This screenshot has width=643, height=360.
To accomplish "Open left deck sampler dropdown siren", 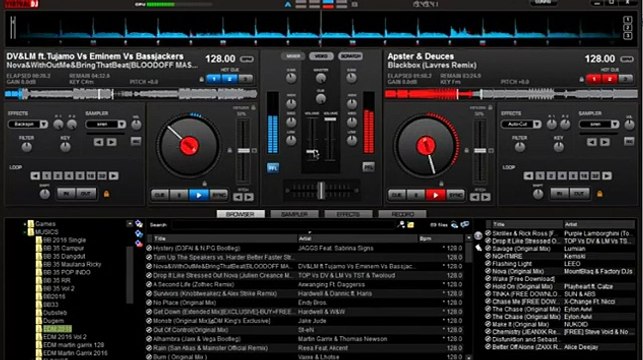I will pyautogui.click(x=105, y=124).
